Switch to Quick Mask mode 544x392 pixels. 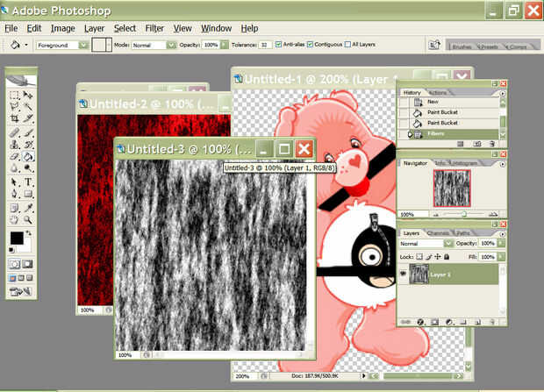click(x=27, y=264)
